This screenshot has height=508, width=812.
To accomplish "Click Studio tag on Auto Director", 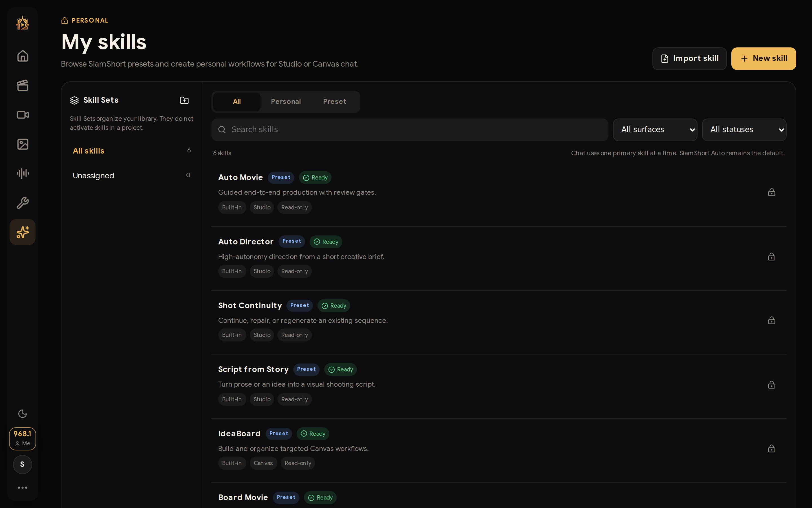I will click(x=262, y=271).
